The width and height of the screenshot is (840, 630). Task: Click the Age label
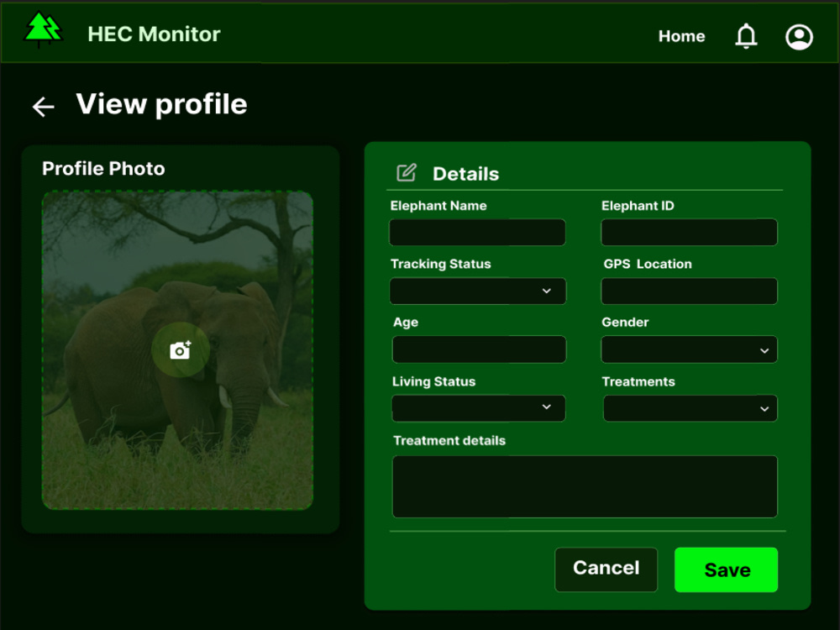[406, 323]
